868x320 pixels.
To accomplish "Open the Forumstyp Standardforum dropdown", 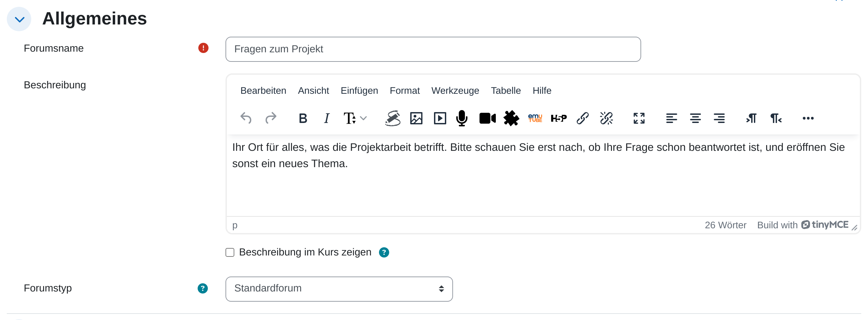I will coord(339,289).
